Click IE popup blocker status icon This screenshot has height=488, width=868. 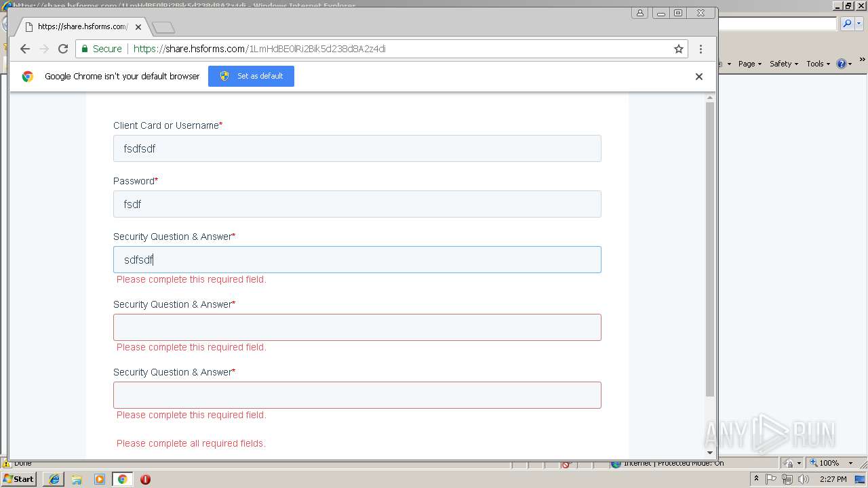tap(566, 464)
